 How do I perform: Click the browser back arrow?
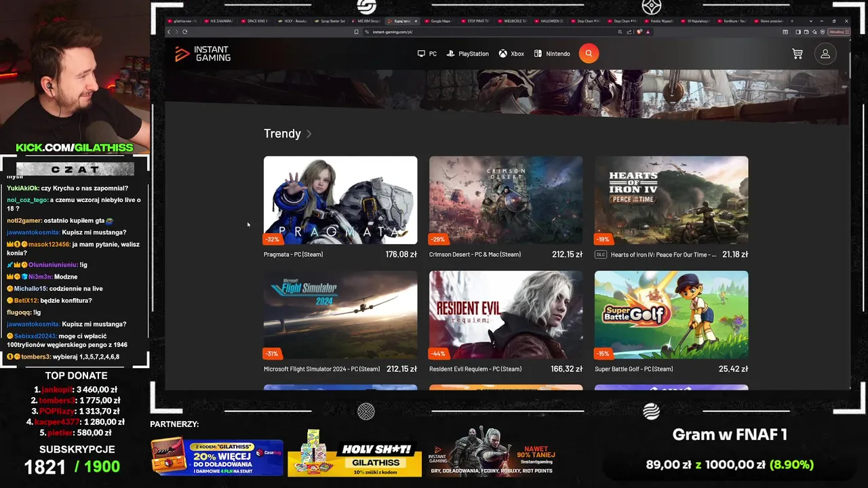coord(169,32)
